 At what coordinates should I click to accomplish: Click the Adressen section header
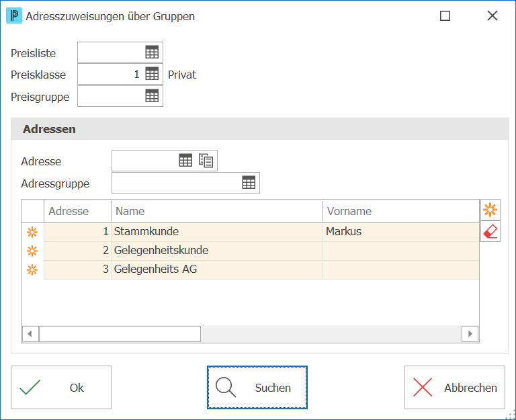click(x=259, y=129)
